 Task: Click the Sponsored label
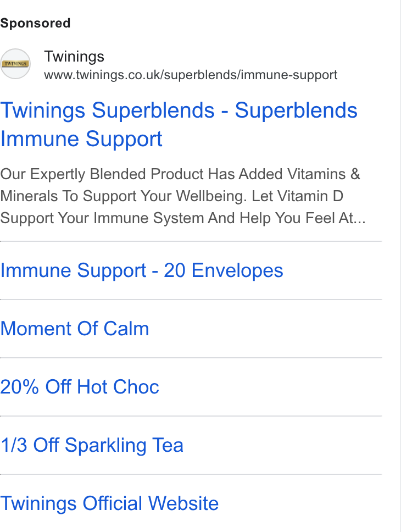35,24
